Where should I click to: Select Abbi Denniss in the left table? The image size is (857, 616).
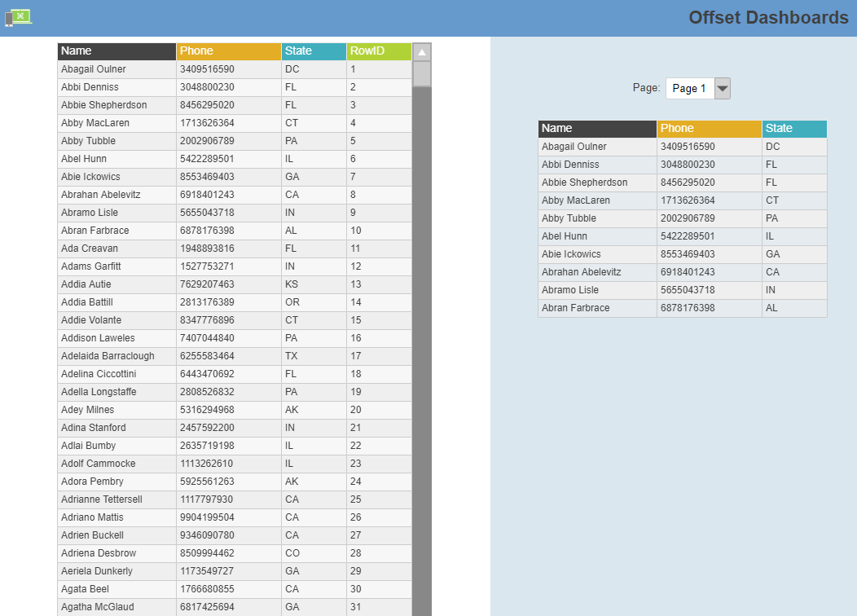click(x=90, y=87)
